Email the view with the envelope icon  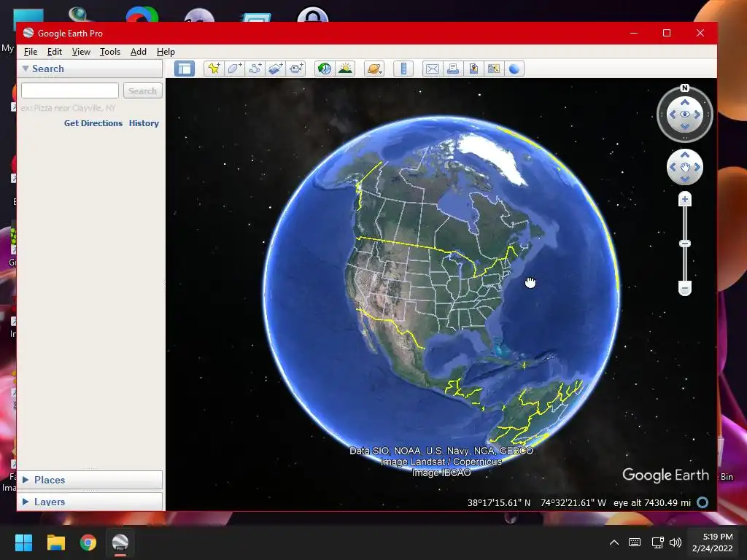432,69
